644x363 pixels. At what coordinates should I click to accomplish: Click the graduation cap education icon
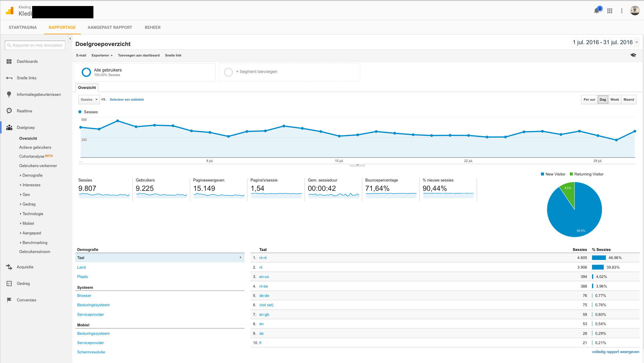pyautogui.click(x=633, y=55)
